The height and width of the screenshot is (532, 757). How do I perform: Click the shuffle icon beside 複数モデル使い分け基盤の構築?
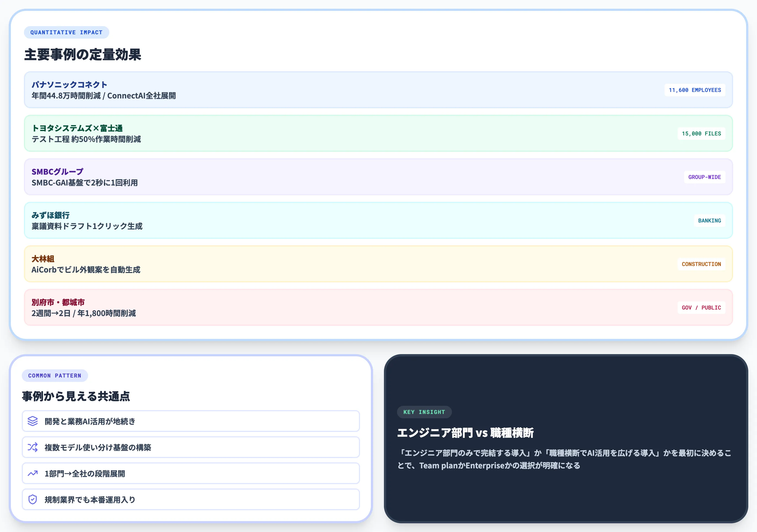(33, 447)
